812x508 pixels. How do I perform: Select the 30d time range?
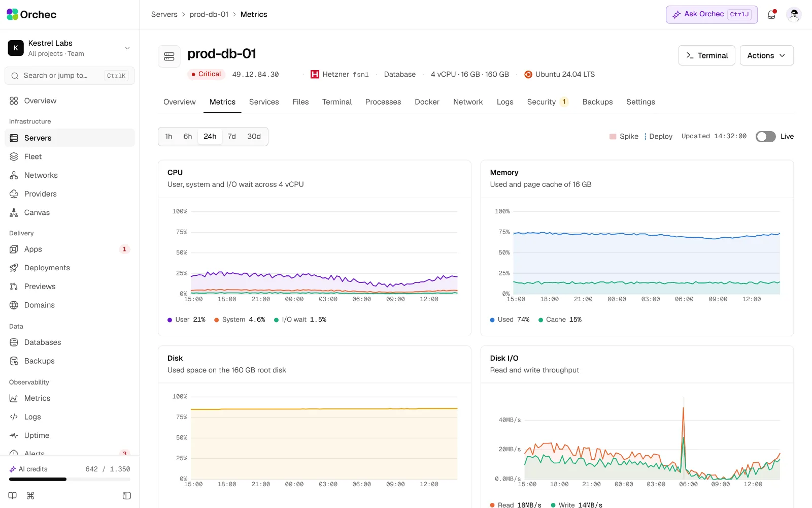tap(254, 137)
